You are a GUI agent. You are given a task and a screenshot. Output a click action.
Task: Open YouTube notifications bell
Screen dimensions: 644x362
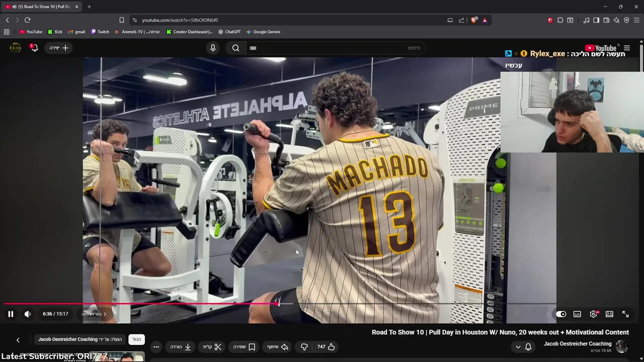point(34,48)
